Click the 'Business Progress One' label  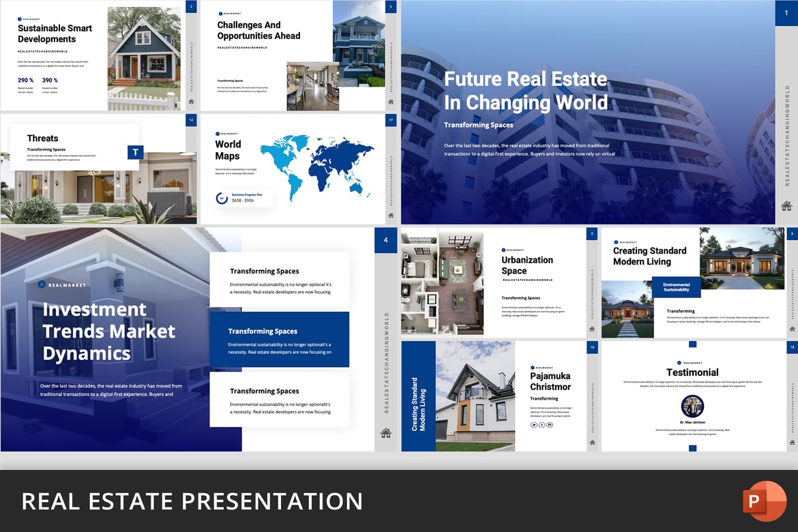pyautogui.click(x=247, y=194)
